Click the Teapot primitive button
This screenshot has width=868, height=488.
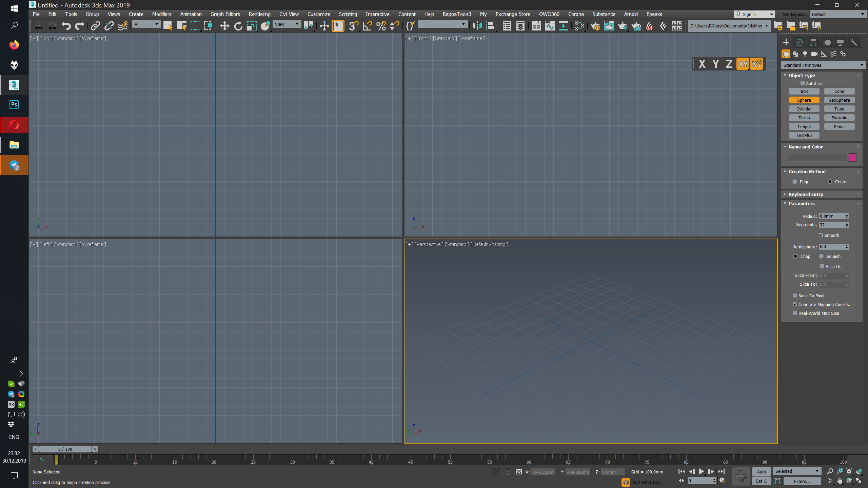804,126
